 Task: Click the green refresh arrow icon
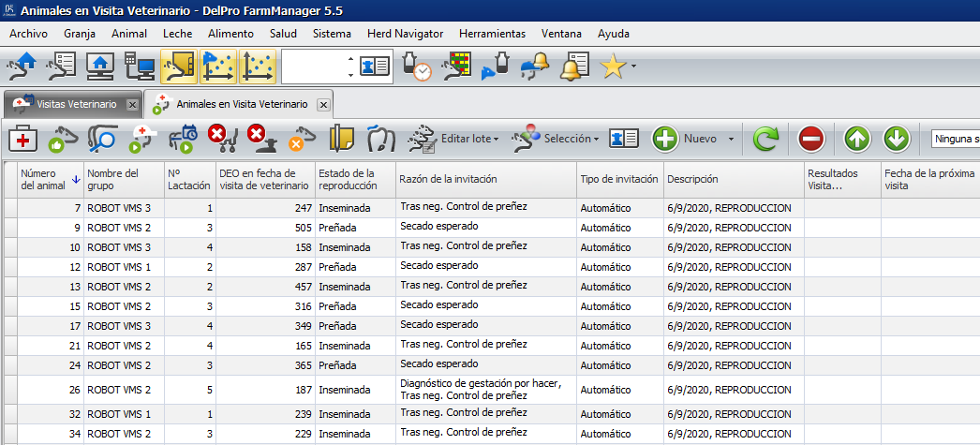point(765,139)
